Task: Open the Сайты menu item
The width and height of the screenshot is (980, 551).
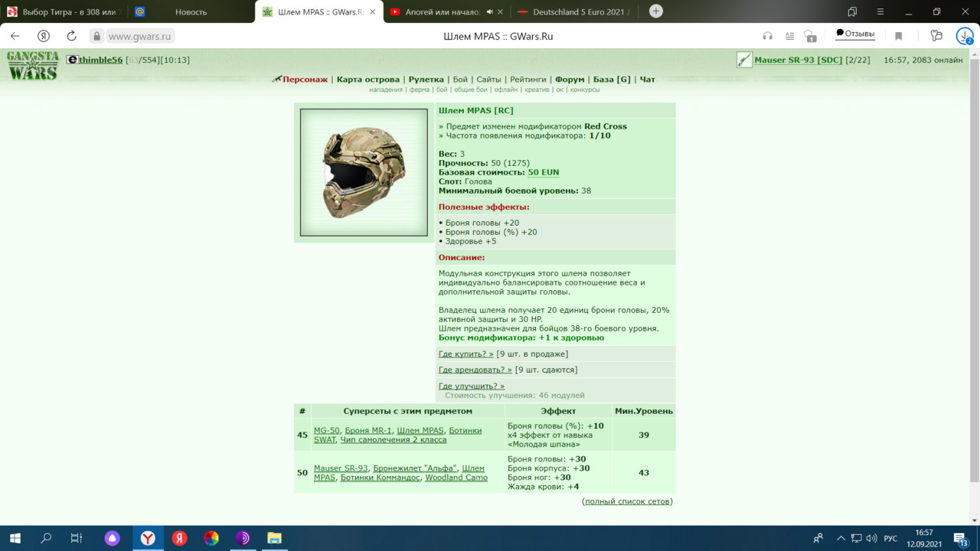Action: [x=488, y=80]
